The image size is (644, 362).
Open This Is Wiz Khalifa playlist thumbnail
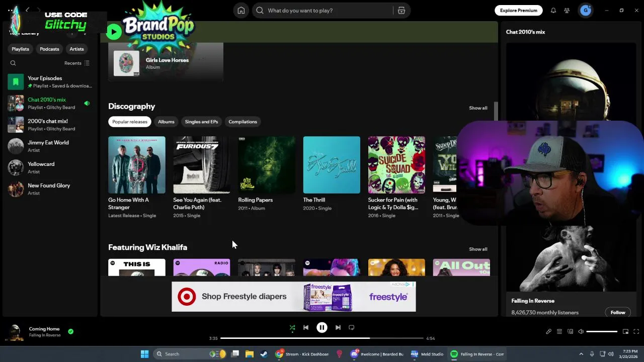tap(137, 267)
